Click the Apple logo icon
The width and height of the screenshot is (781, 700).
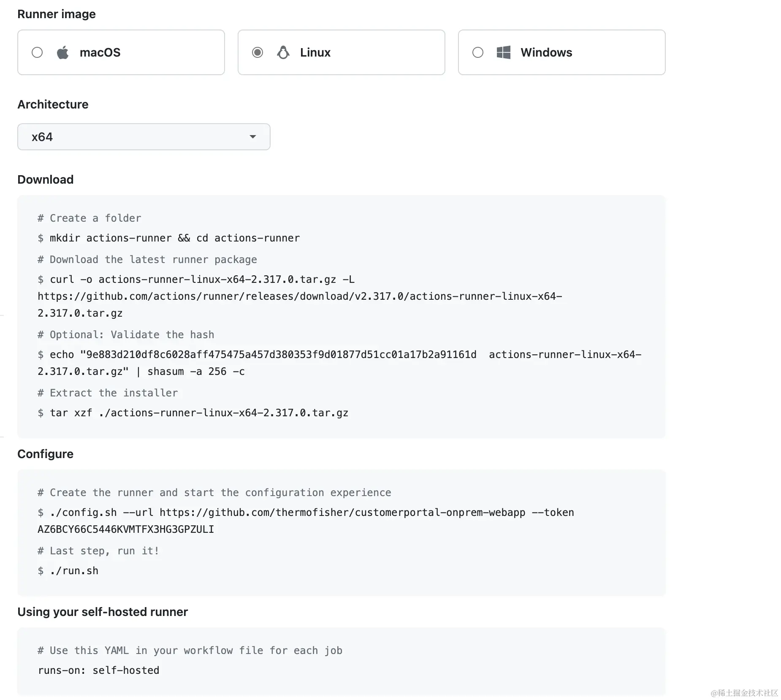(x=62, y=52)
